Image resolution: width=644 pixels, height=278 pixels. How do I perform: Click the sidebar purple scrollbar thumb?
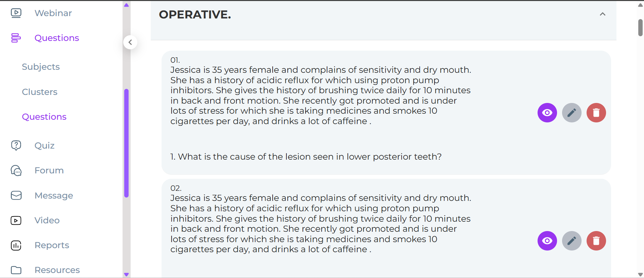(x=127, y=143)
